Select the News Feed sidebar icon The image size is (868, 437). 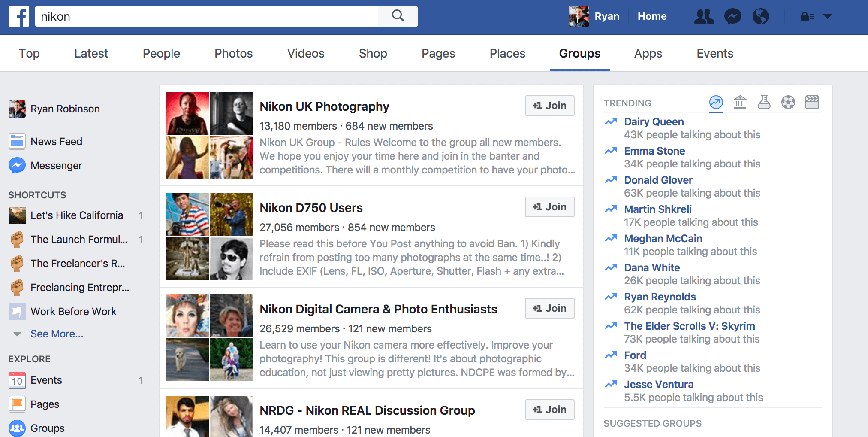(x=17, y=141)
